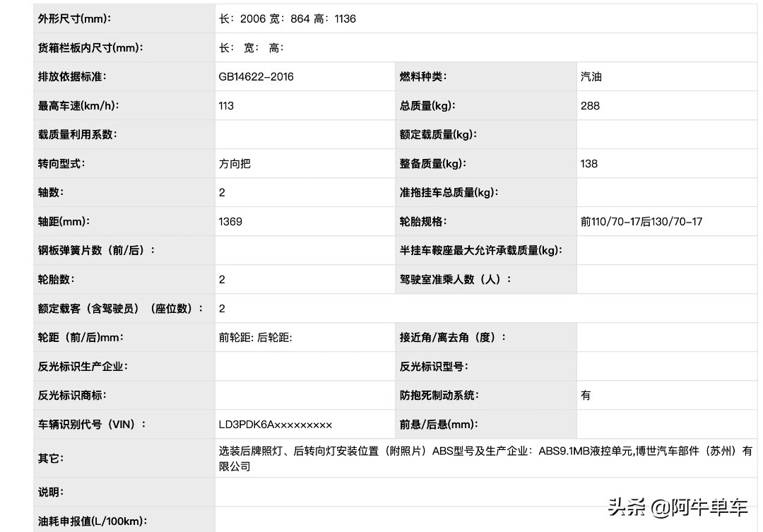The width and height of the screenshot is (763, 532).
Task: Click the dimensions value 长:2006 宽:864 高:1136
Action: (x=287, y=19)
